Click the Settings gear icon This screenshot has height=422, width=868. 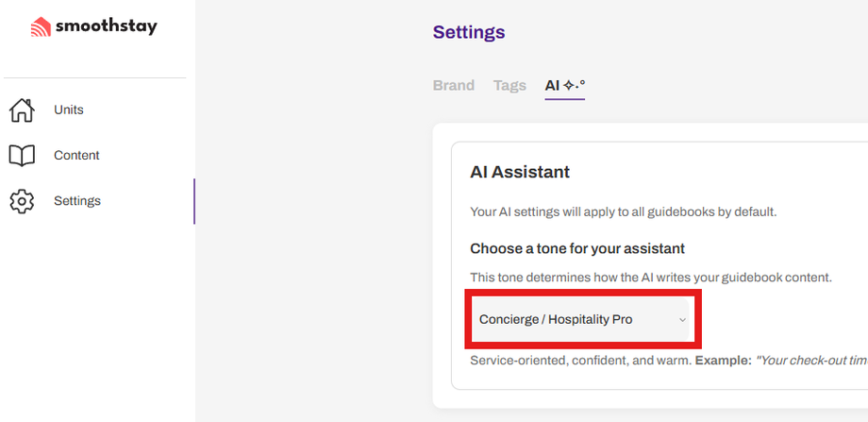point(22,201)
